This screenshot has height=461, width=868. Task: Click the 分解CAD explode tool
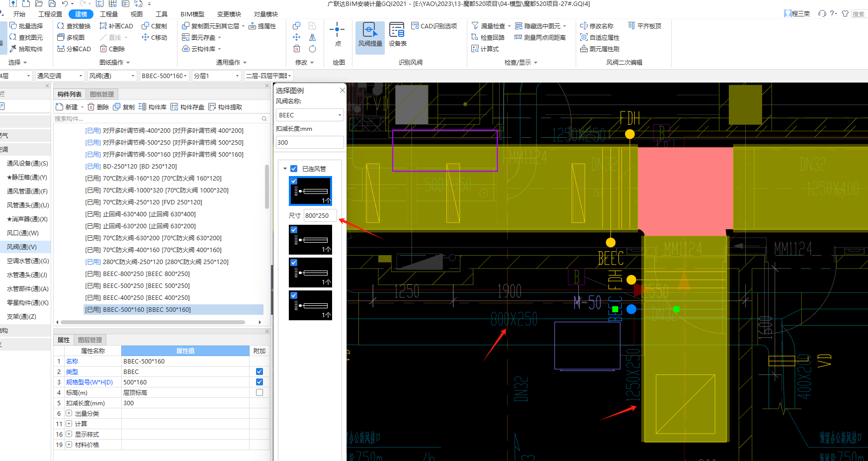[x=74, y=49]
